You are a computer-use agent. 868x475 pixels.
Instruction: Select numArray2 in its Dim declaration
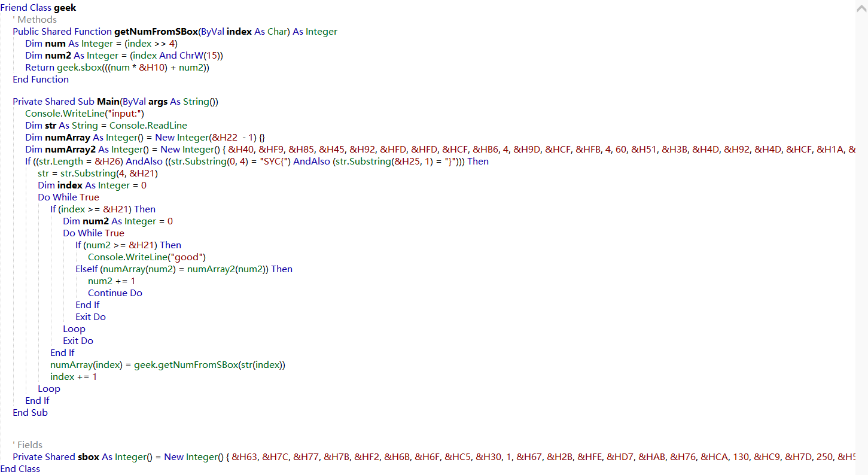point(70,150)
